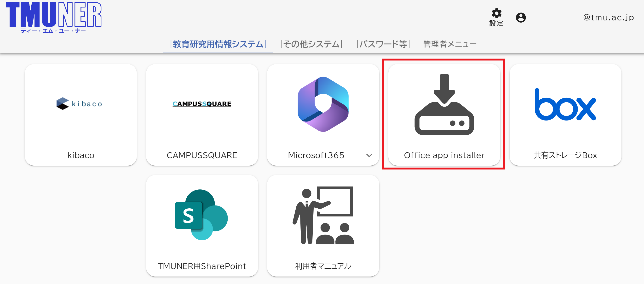
Task: Click the Office app installer download icon
Action: pyautogui.click(x=444, y=104)
